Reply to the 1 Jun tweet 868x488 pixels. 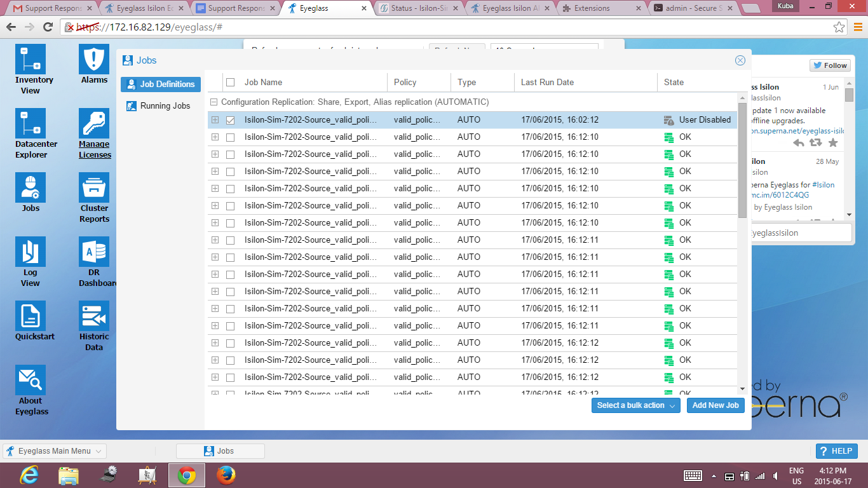[x=799, y=144]
